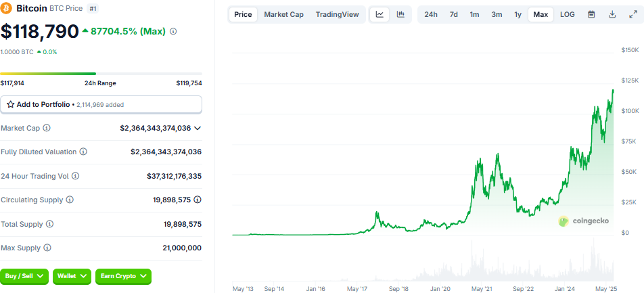Switch to the candlestick chart icon
Screen dimensions: 644x293
401,14
